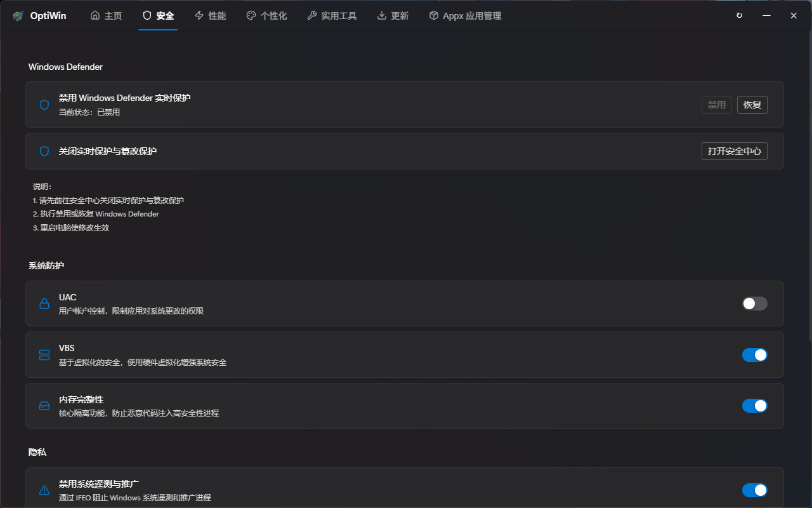Click the shield icon beside 禁用 Windows Defender 实时保护

click(44, 105)
